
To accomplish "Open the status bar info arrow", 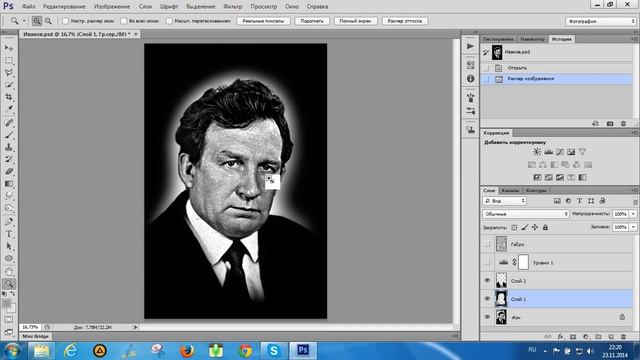I will [x=136, y=327].
